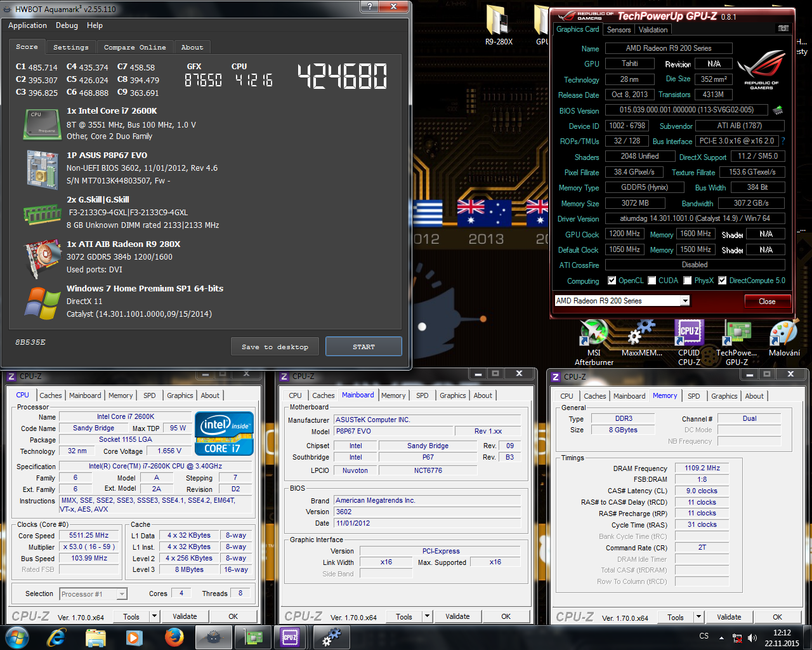Open the AMD Radeon R9 200 Series dropdown
The height and width of the screenshot is (650, 812).
tap(685, 301)
